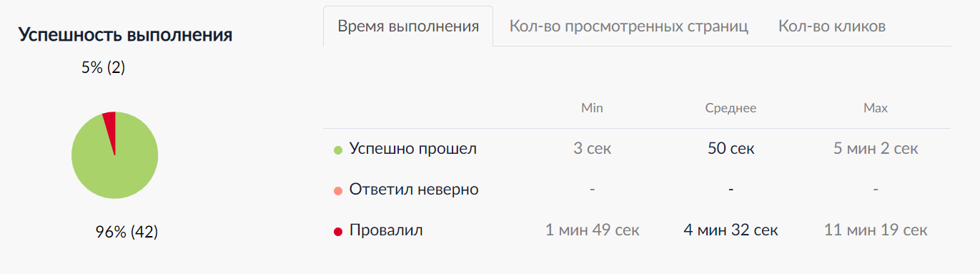Click the Min column header
This screenshot has width=980, height=274.
pos(592,108)
